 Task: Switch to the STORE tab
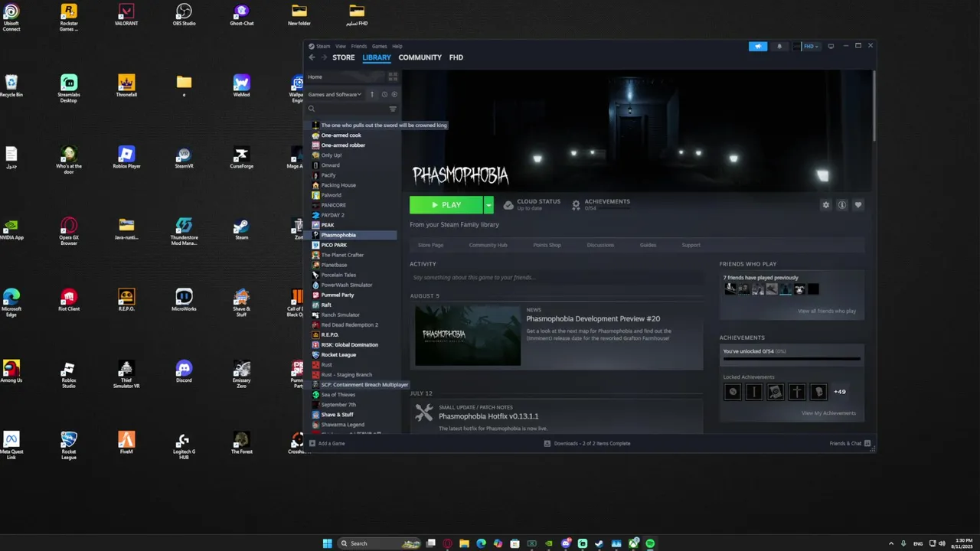tap(344, 57)
